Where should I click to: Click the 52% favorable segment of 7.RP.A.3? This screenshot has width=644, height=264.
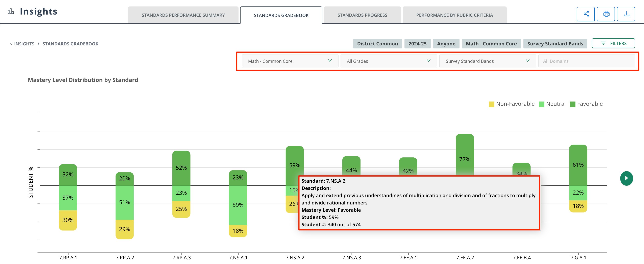181,168
